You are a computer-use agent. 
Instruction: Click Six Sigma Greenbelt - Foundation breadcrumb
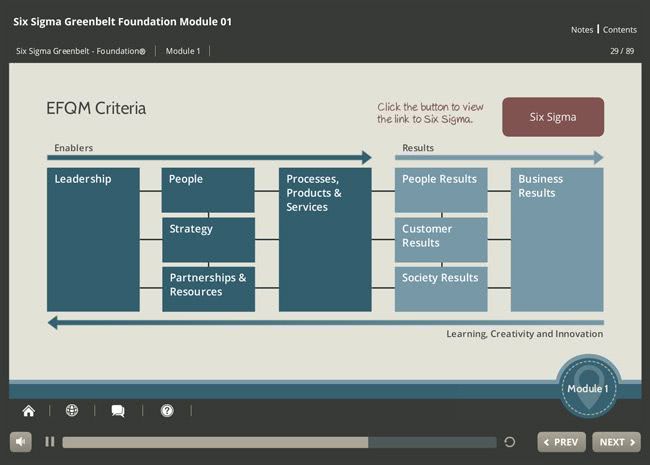click(x=81, y=51)
